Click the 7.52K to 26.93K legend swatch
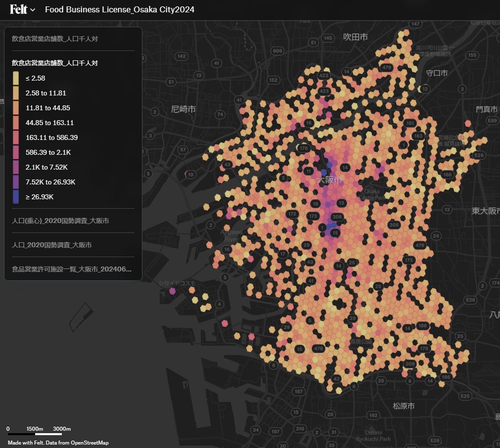The image size is (500, 448). [16, 182]
